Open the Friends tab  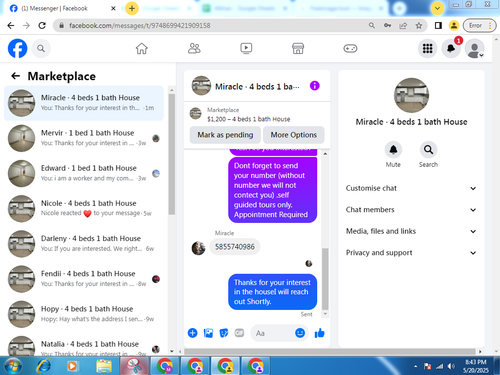(x=194, y=49)
